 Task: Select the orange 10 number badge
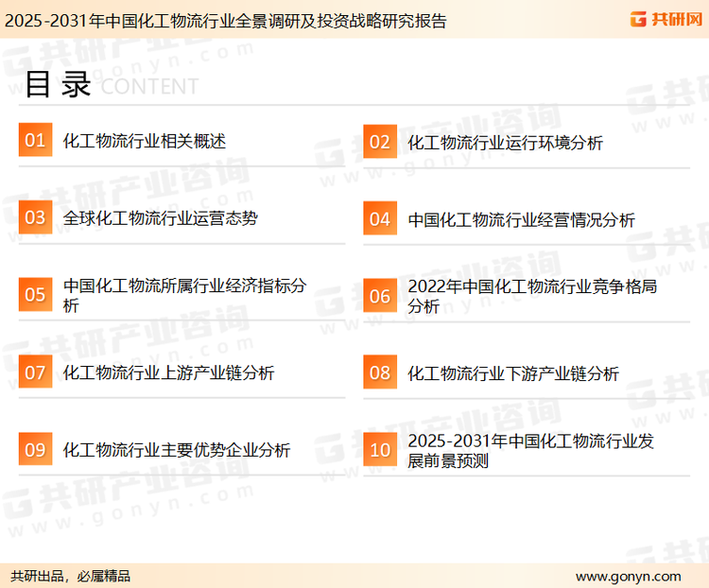click(380, 450)
